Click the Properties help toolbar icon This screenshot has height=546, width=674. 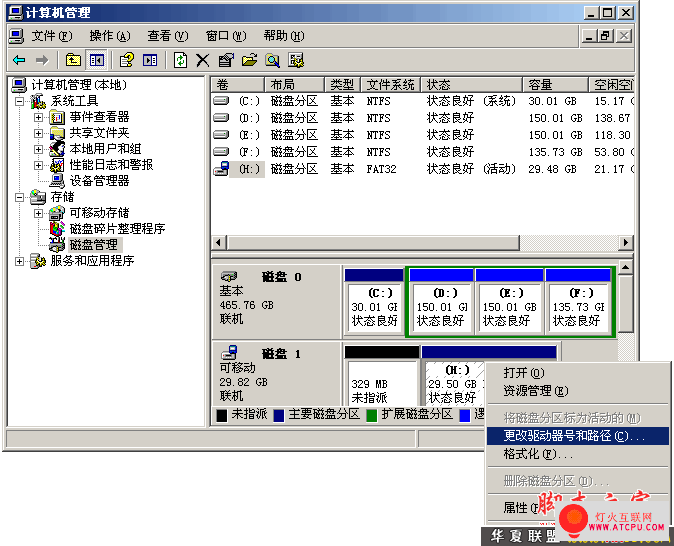tap(126, 60)
